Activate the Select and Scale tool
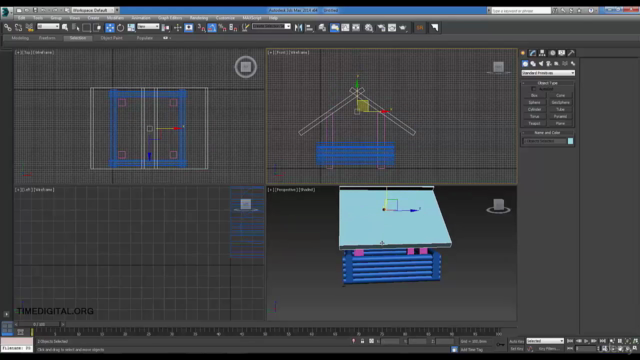This screenshot has height=360, width=640. (x=131, y=28)
